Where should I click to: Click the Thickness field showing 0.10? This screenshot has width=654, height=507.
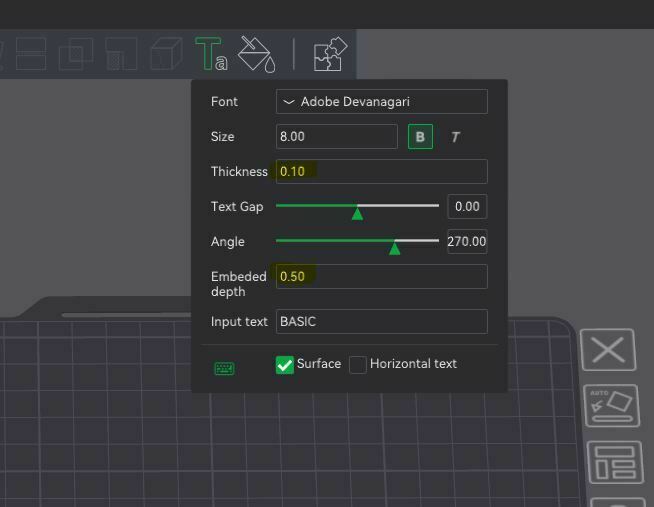click(x=382, y=171)
